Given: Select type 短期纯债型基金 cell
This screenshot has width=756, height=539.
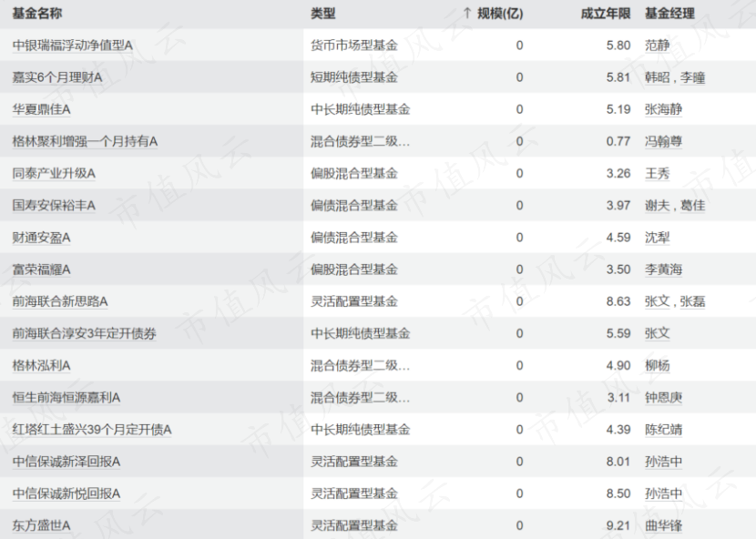Looking at the screenshot, I should (354, 77).
